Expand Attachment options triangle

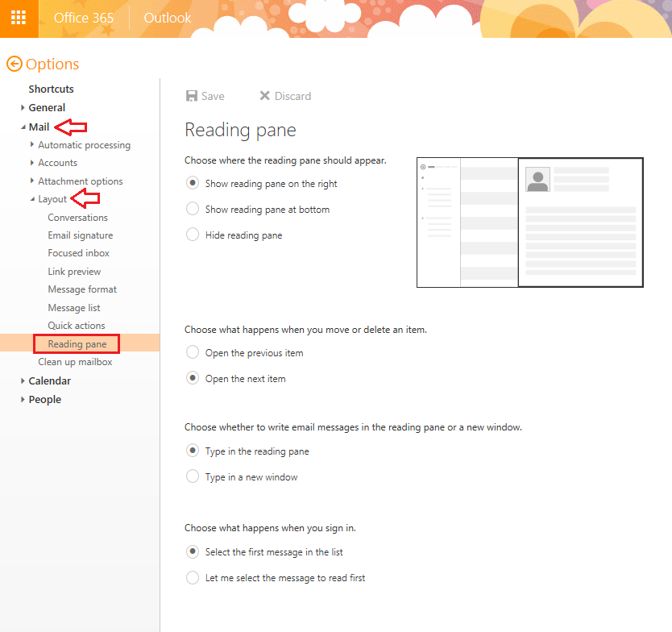(x=32, y=181)
